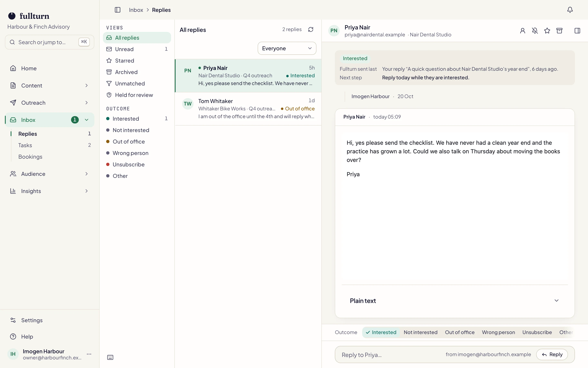Archive the Priya Nair conversation
This screenshot has height=368, width=588.
[559, 31]
